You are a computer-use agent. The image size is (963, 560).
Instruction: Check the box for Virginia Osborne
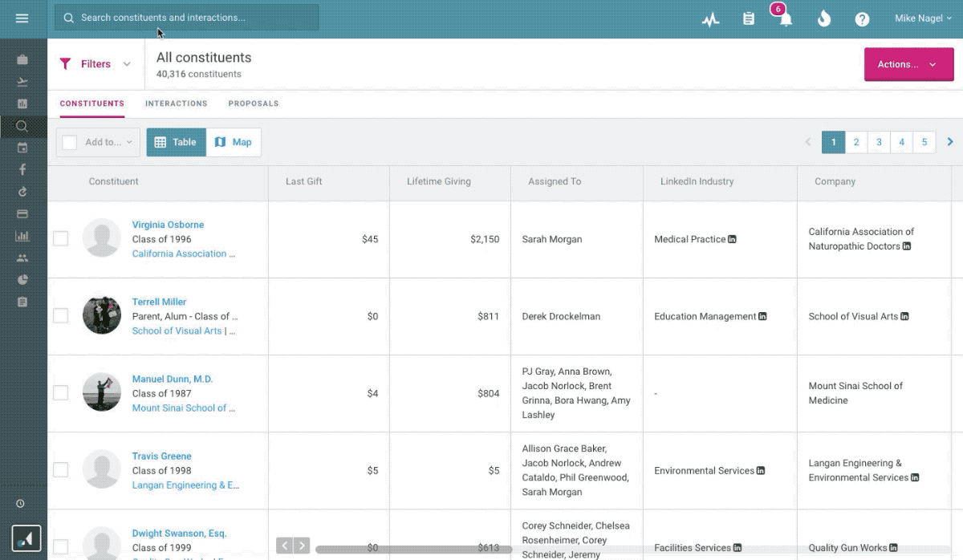pyautogui.click(x=61, y=239)
